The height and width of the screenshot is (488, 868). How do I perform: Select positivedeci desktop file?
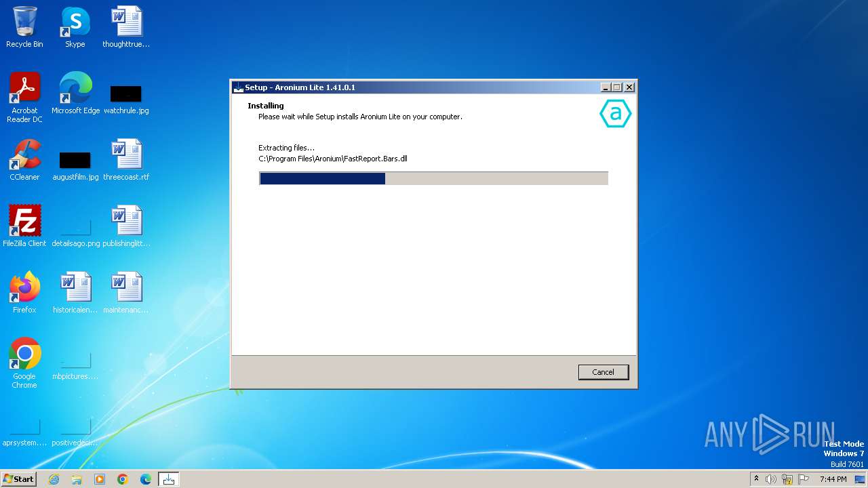pyautogui.click(x=75, y=432)
